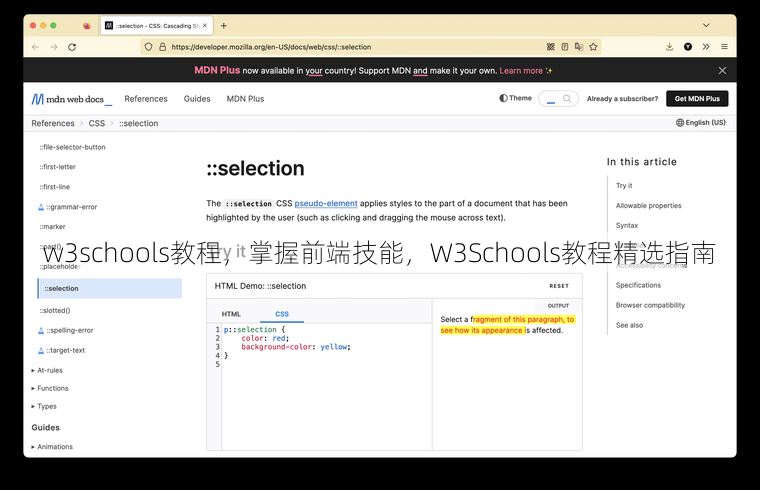This screenshot has height=490, width=760.
Task: Click the Learn more link in the banner
Action: [x=521, y=71]
